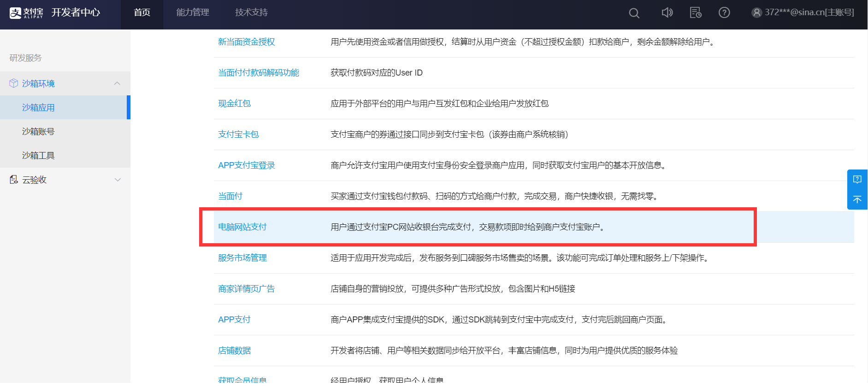Open the 店铺数据 link

point(234,351)
